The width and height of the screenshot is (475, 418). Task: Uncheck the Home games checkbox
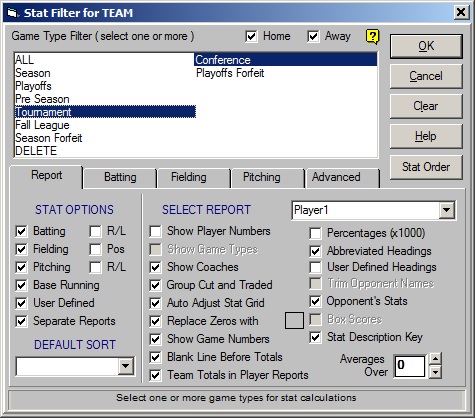point(251,36)
